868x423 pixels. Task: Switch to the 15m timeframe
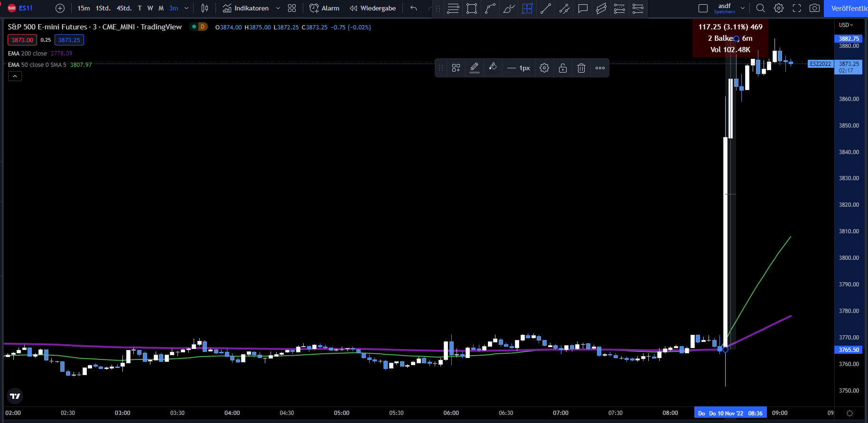84,8
